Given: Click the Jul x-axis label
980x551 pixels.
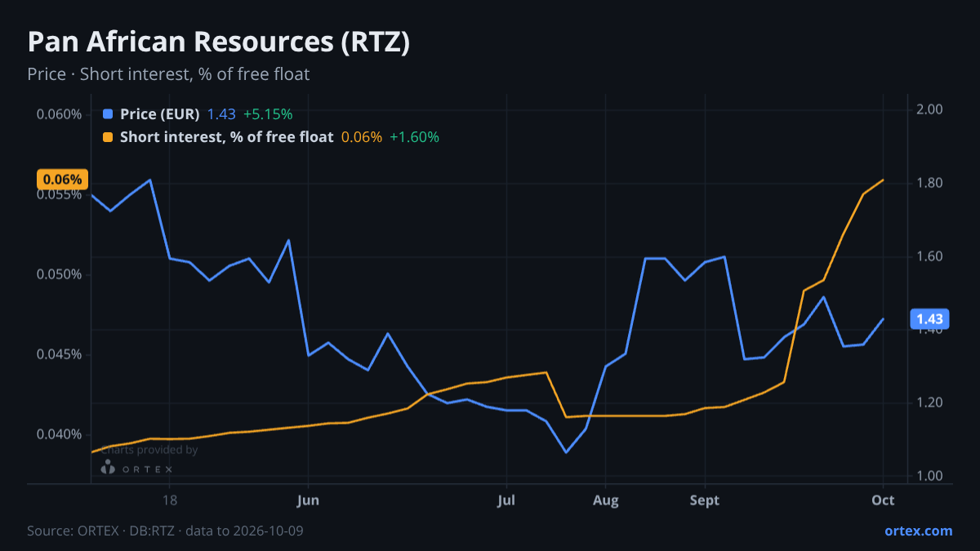Looking at the screenshot, I should pyautogui.click(x=507, y=500).
